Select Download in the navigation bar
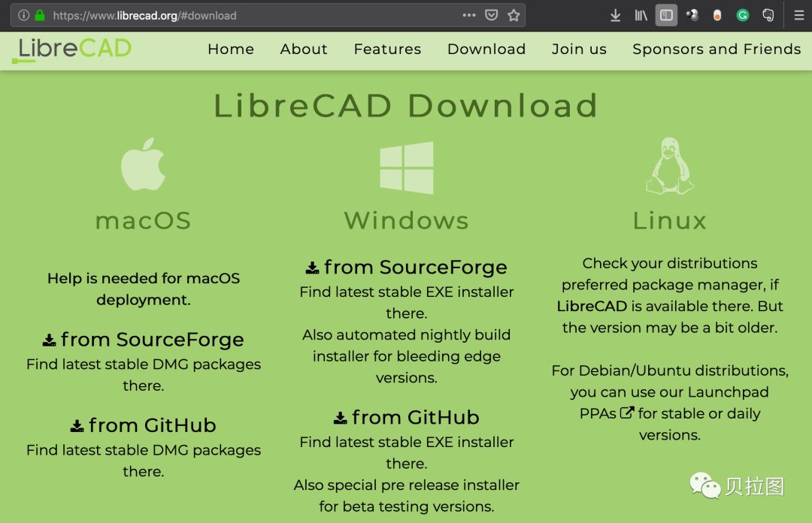This screenshot has width=812, height=523. pyautogui.click(x=486, y=49)
